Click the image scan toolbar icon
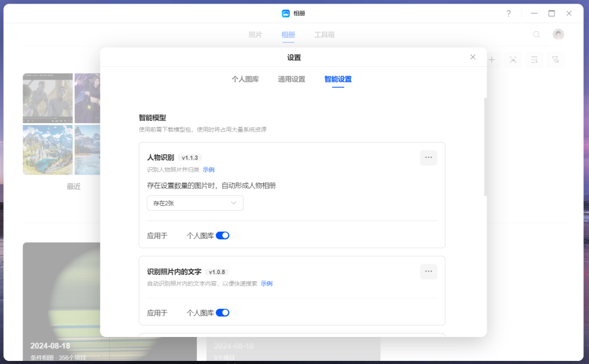 click(513, 59)
